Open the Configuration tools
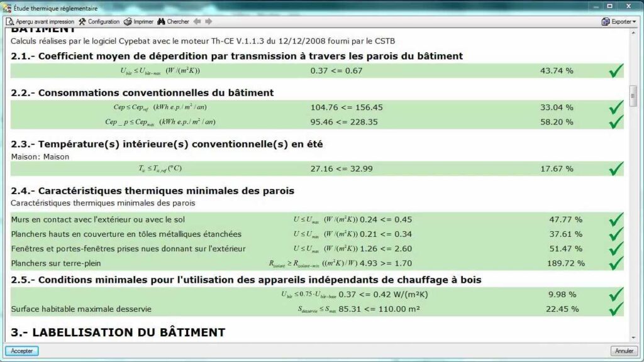Viewport: 644px width, 362px height. tap(99, 21)
